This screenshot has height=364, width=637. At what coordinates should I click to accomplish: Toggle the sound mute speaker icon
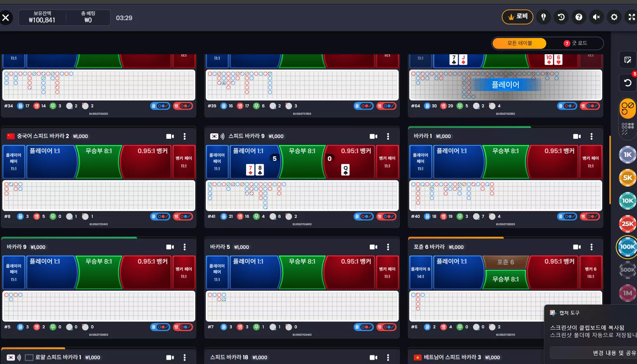(x=597, y=17)
